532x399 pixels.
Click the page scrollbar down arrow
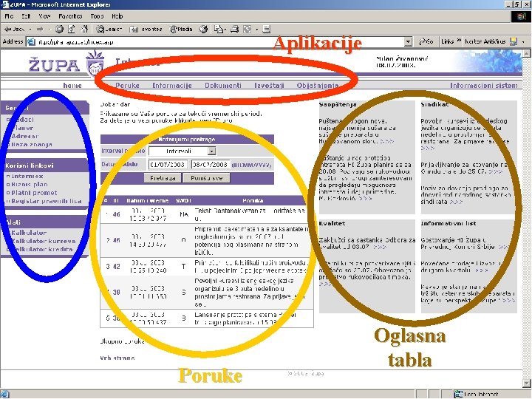(x=527, y=383)
